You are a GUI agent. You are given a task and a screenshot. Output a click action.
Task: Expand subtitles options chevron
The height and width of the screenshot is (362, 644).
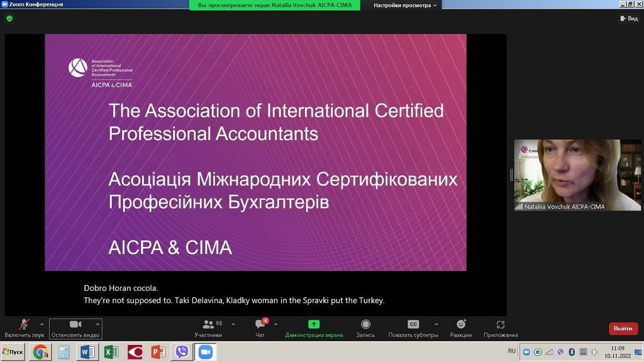(436, 324)
